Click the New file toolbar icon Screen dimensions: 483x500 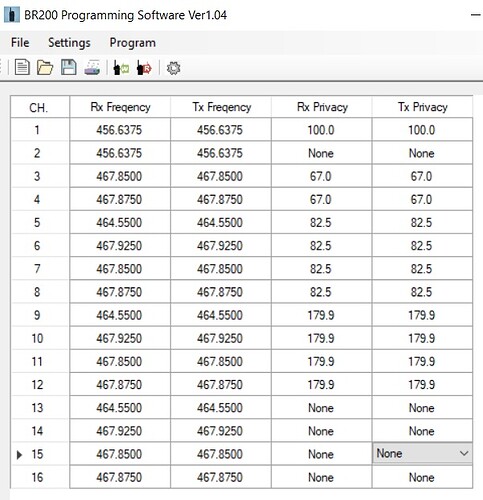22,68
